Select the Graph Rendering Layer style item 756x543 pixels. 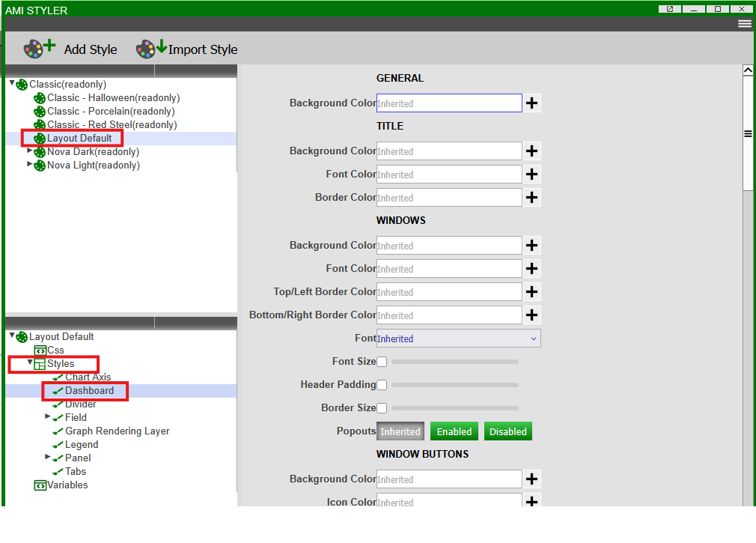click(x=117, y=431)
